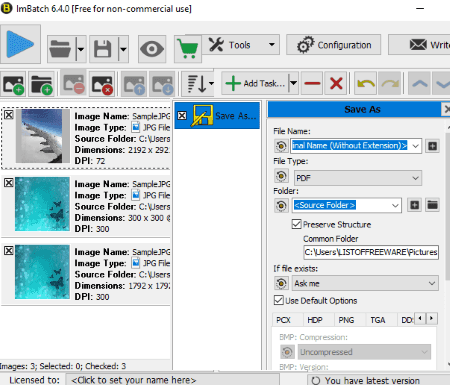This screenshot has height=385, width=450.
Task: Open the File Name combo box dropdown
Action: pyautogui.click(x=415, y=146)
